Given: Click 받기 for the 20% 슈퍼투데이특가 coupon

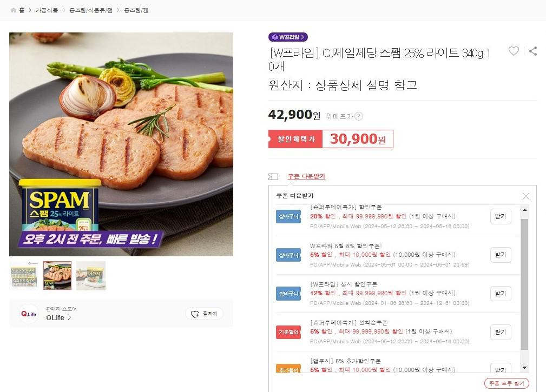Looking at the screenshot, I should pyautogui.click(x=500, y=216).
